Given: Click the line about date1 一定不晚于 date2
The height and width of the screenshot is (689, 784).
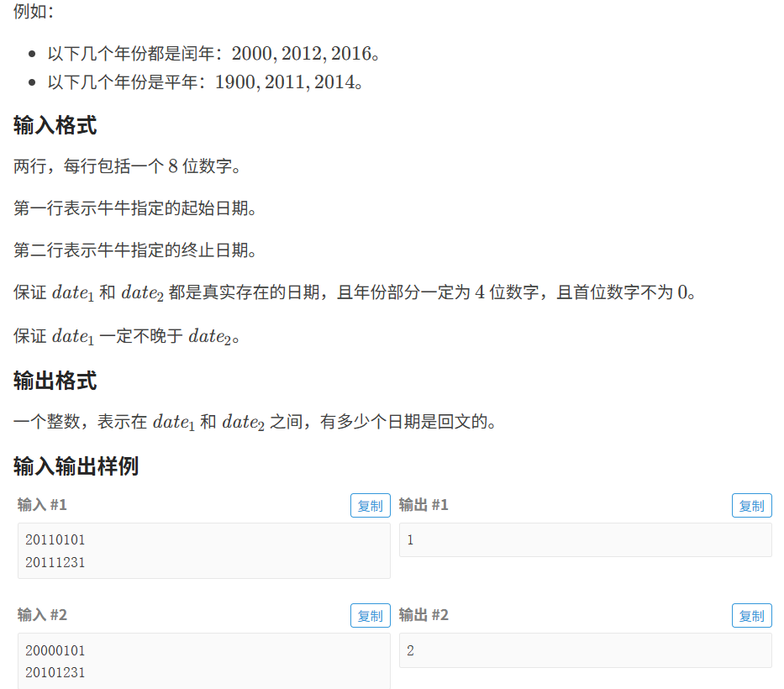Looking at the screenshot, I should 127,336.
